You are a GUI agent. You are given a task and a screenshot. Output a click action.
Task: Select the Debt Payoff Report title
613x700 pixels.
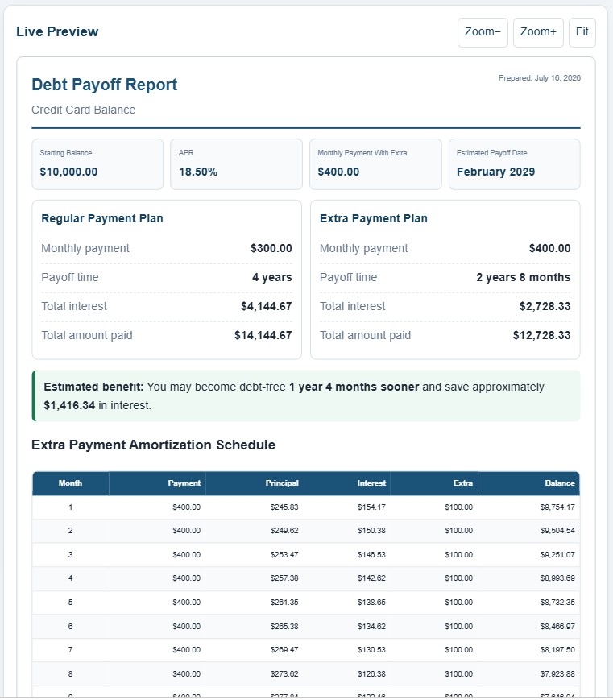click(x=105, y=85)
